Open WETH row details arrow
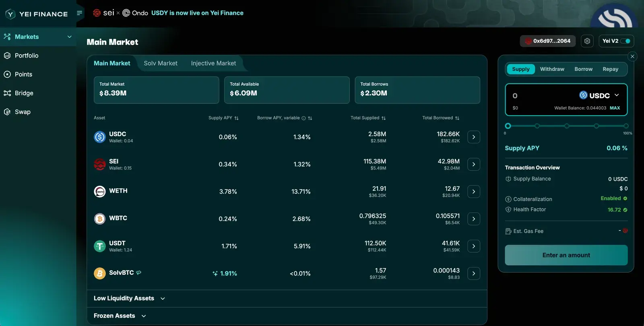 coord(474,192)
